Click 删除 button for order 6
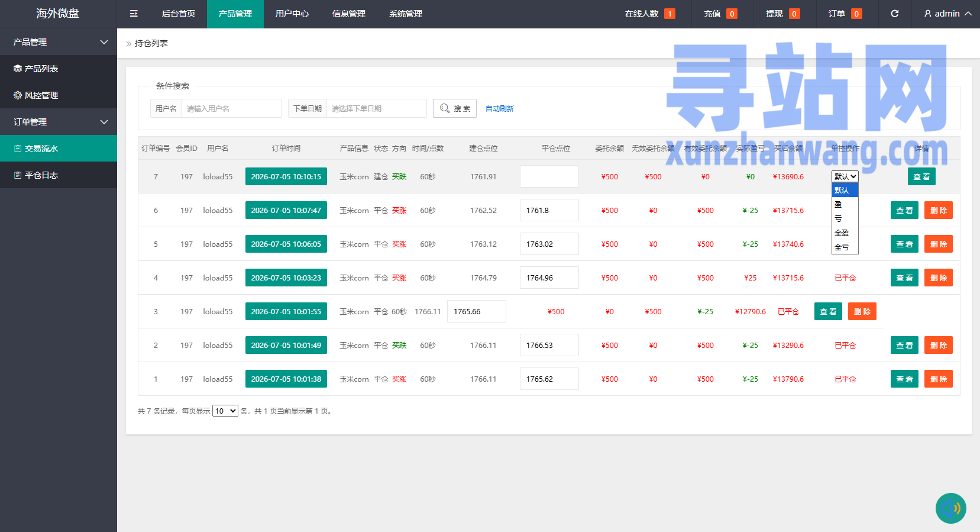The height and width of the screenshot is (532, 980). 939,210
